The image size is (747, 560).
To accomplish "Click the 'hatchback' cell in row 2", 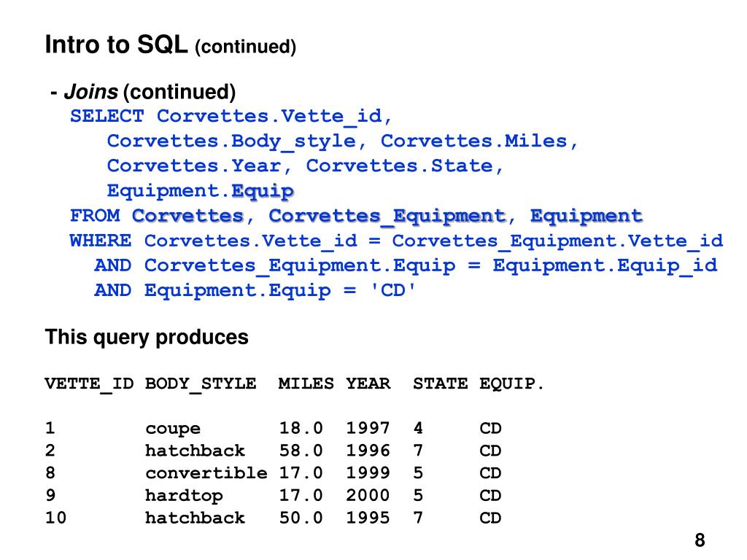I will pos(195,451).
